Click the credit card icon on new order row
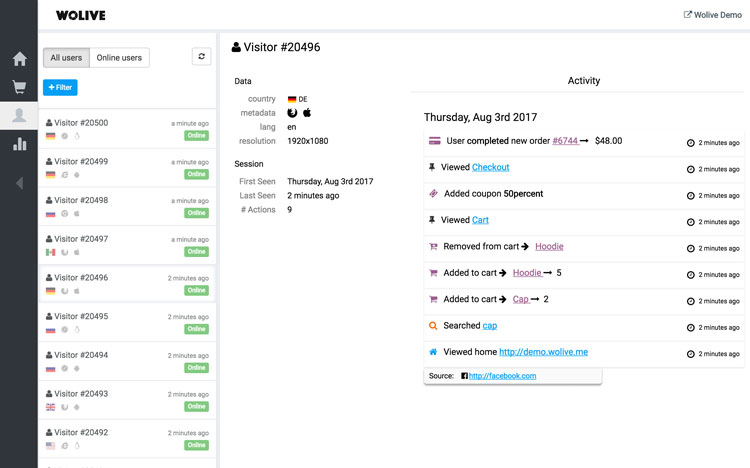This screenshot has width=750, height=468. coord(434,141)
